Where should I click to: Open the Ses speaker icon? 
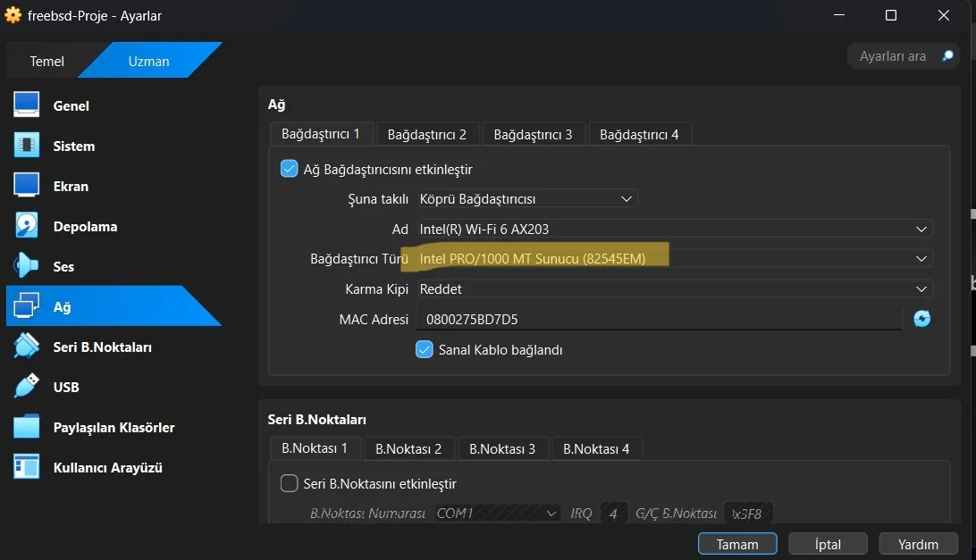point(27,266)
